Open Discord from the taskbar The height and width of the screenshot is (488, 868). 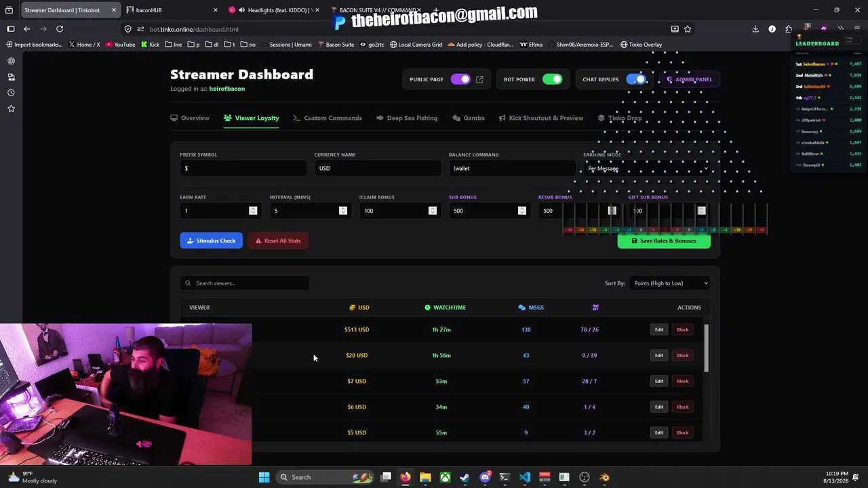coord(485,477)
